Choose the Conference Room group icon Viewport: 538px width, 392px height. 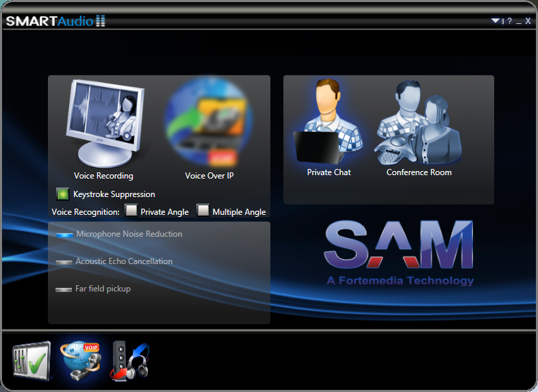pos(418,122)
